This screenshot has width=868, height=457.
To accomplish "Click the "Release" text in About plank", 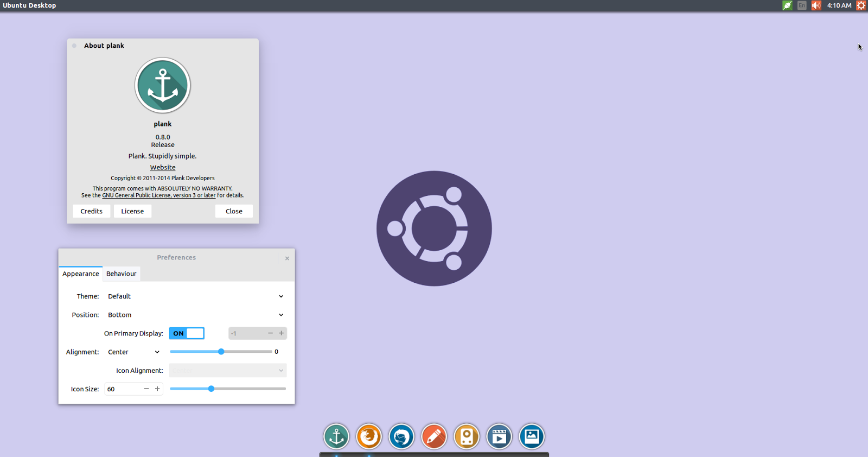I will coord(163,145).
